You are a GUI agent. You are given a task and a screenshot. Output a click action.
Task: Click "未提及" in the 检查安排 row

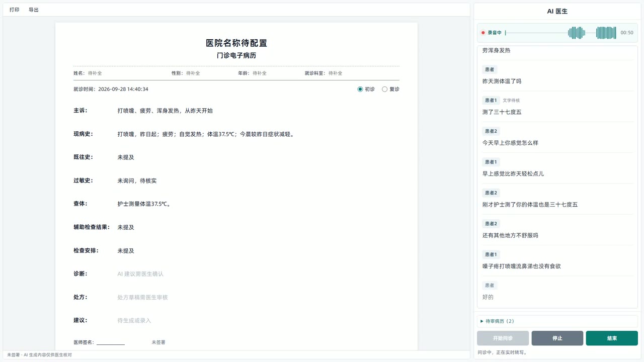click(126, 250)
